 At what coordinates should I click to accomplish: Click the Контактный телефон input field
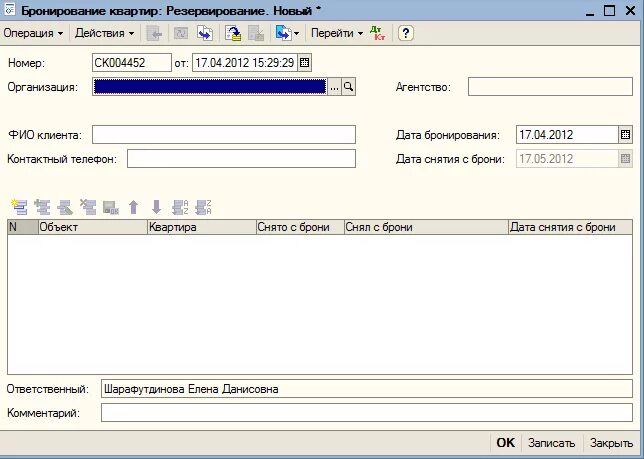coord(241,159)
